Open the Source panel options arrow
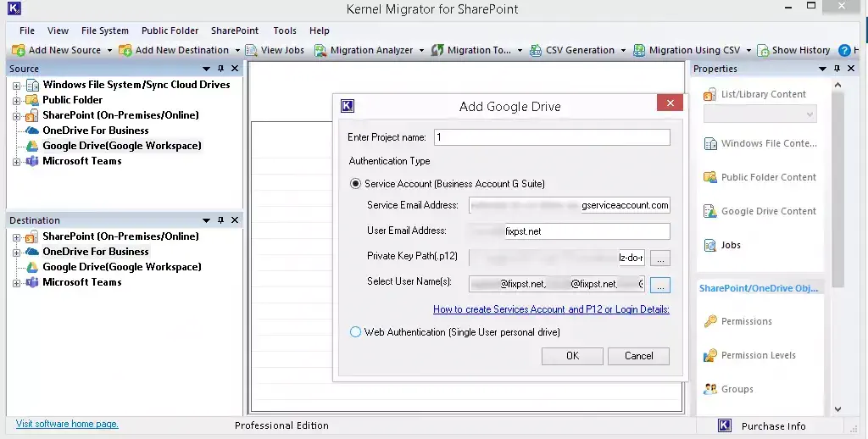 [x=207, y=69]
